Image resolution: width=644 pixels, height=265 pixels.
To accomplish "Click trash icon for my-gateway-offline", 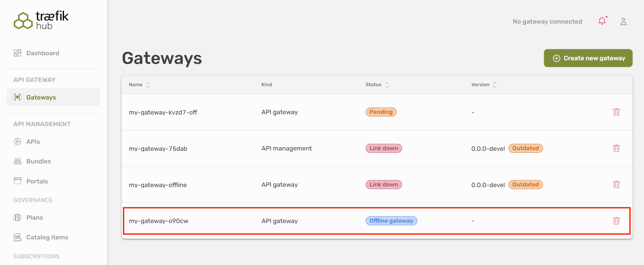I will tap(616, 185).
